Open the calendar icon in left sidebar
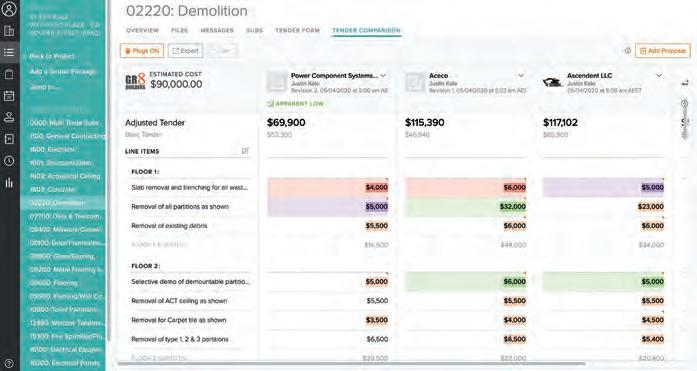The width and height of the screenshot is (697, 371). (9, 96)
